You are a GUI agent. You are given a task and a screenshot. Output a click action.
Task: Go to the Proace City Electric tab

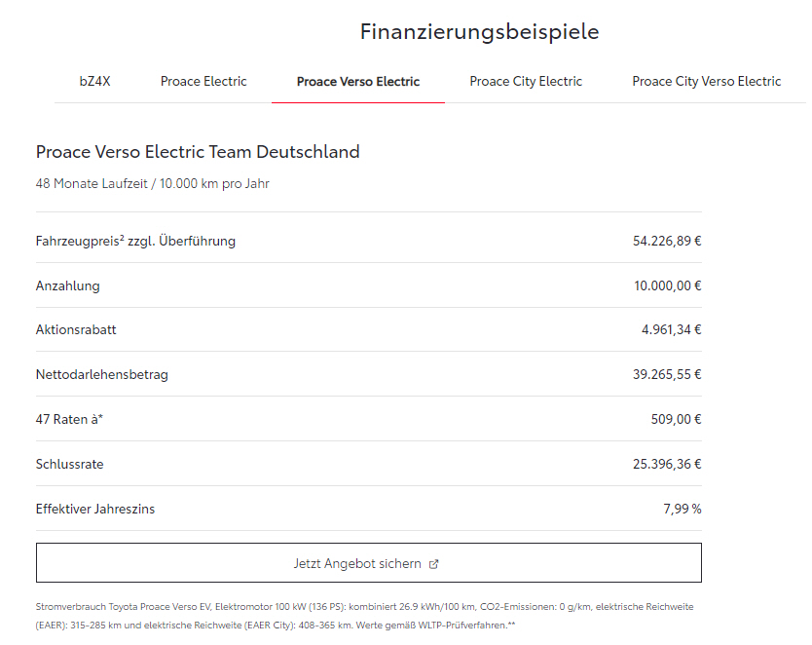click(526, 81)
